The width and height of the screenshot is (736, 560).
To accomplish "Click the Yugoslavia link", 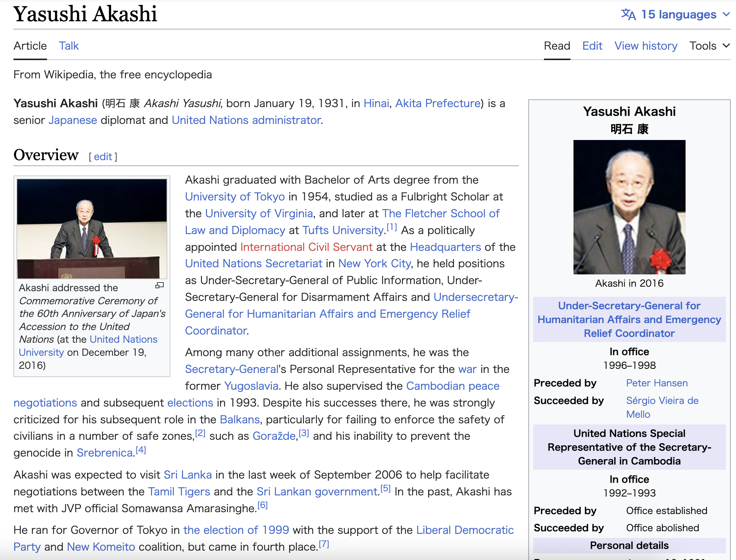I will [x=251, y=386].
